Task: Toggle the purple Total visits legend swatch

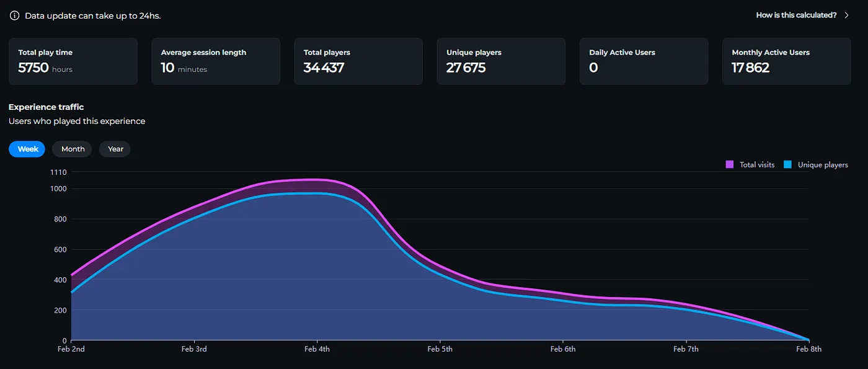Action: coord(730,165)
